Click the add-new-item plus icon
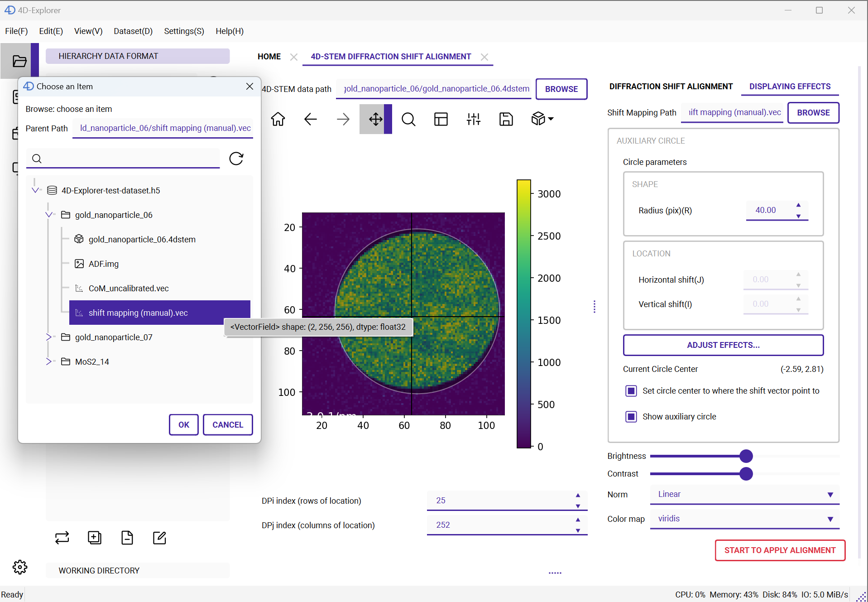Screen dimensions: 868x602 [x=95, y=538]
